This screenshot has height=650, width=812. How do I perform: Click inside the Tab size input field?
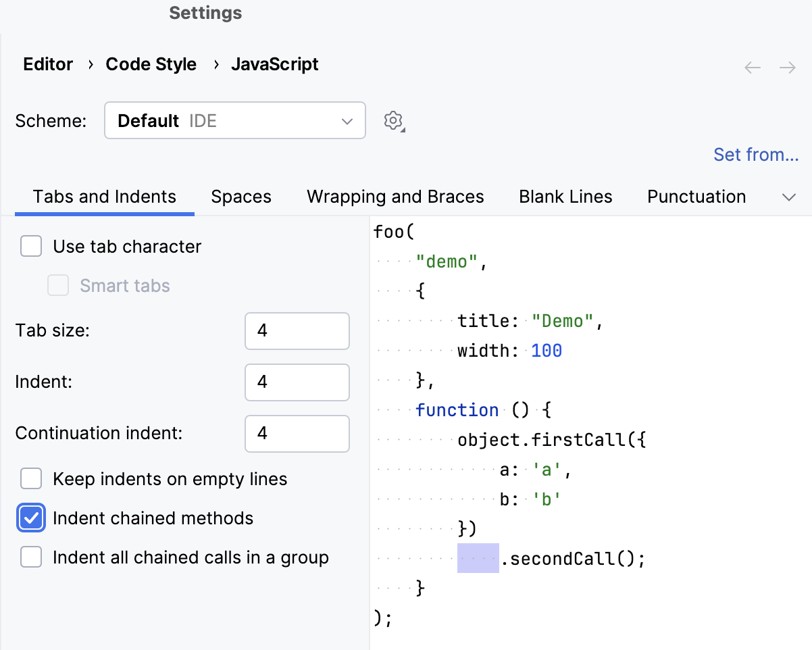[x=297, y=331]
